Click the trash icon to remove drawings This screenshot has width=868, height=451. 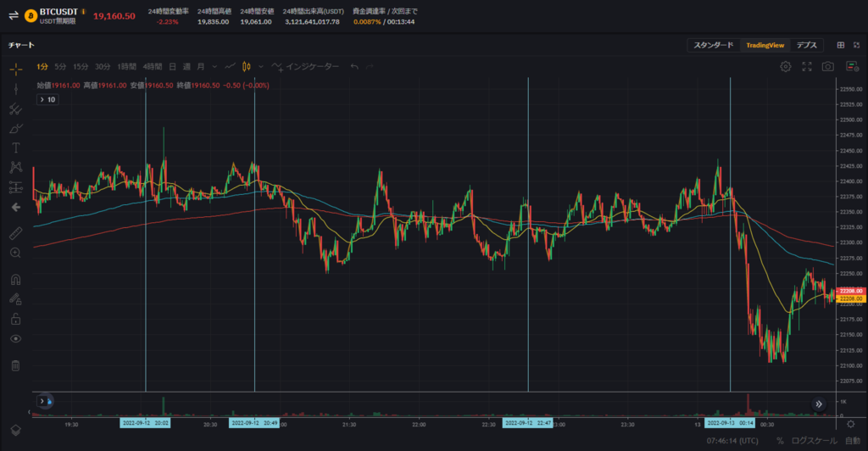(16, 365)
